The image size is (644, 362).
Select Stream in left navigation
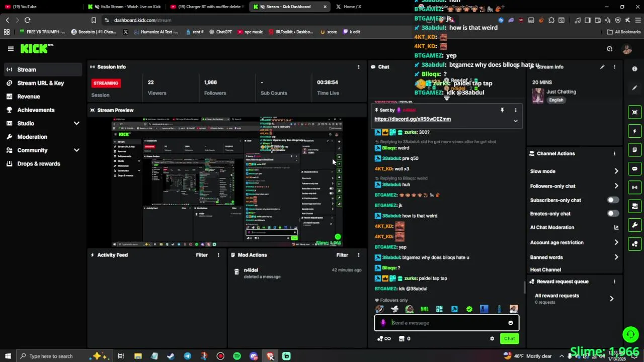click(43, 70)
